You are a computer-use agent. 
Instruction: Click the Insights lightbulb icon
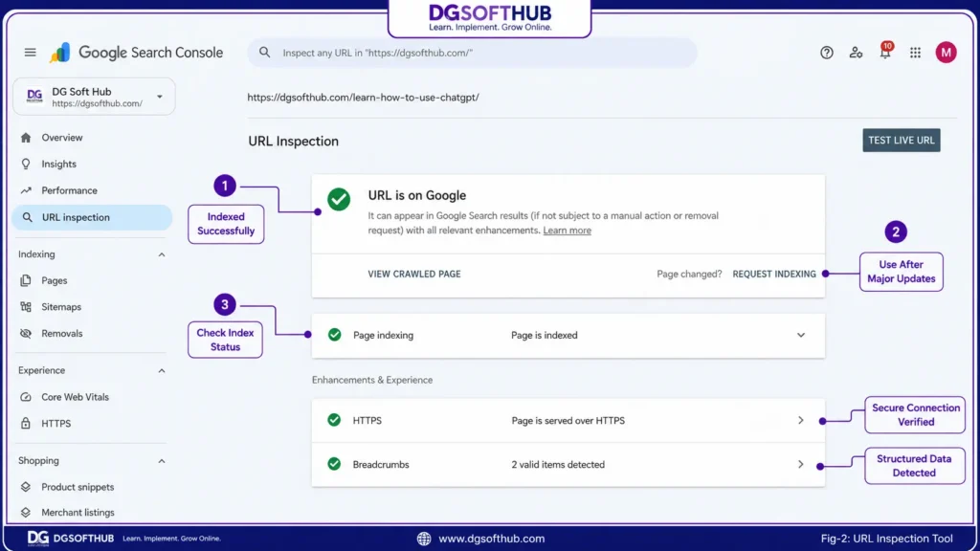pos(26,164)
